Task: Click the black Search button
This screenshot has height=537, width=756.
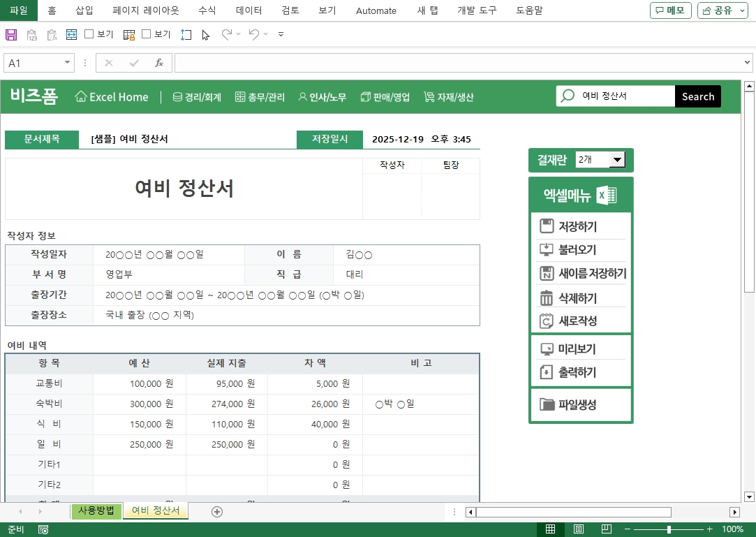Action: tap(697, 96)
